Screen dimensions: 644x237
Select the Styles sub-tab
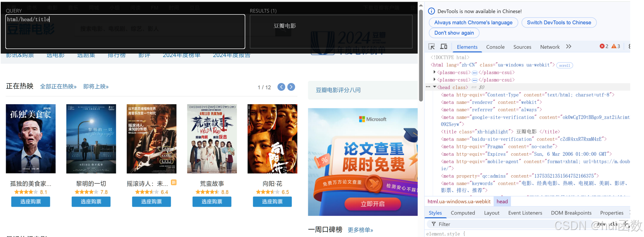(x=435, y=213)
